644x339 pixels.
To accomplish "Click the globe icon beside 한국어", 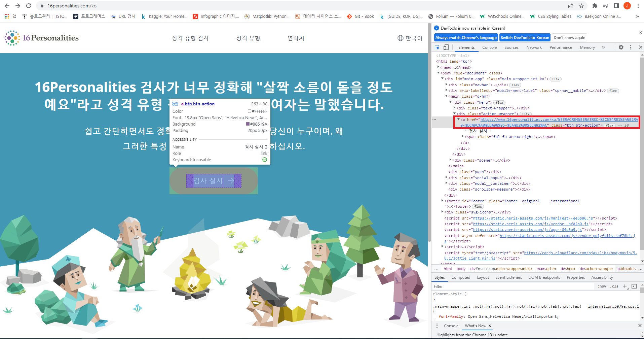I will [401, 38].
